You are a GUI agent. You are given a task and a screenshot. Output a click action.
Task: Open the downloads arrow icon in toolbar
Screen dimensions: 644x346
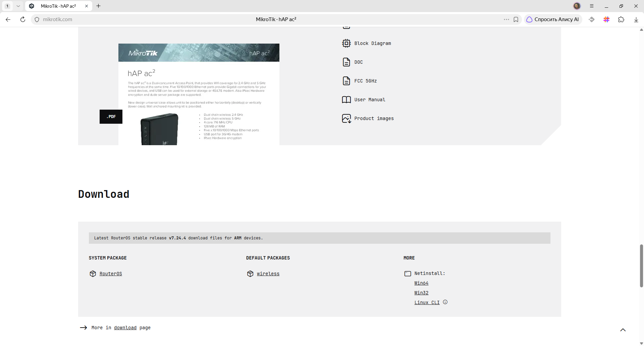coord(636,19)
